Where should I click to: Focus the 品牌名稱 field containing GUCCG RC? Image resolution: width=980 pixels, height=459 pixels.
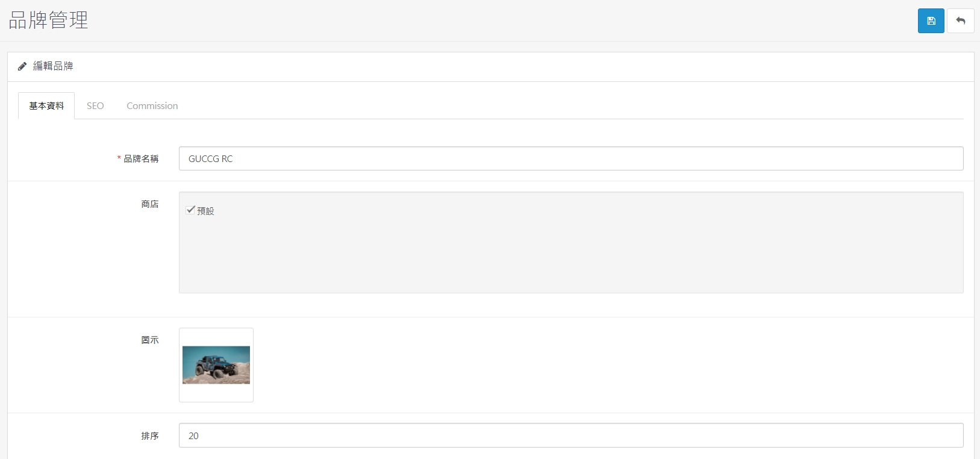pos(571,158)
